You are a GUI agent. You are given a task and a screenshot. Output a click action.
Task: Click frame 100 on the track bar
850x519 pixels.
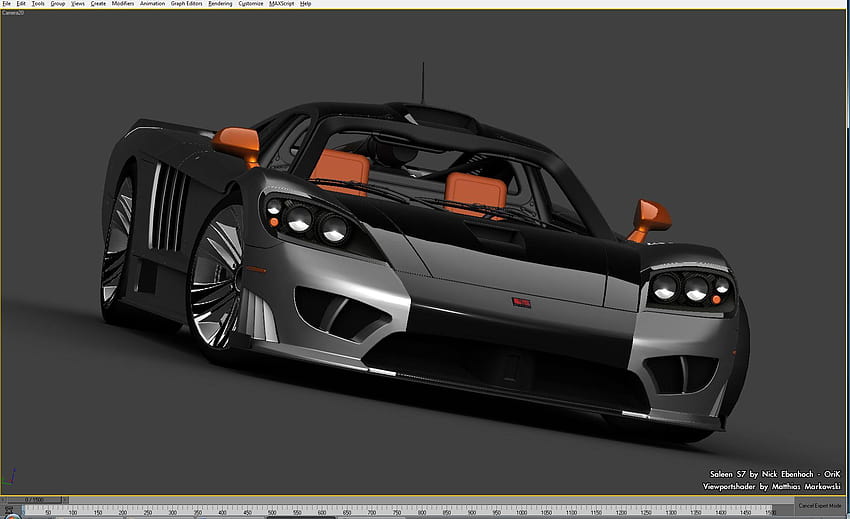tap(72, 512)
